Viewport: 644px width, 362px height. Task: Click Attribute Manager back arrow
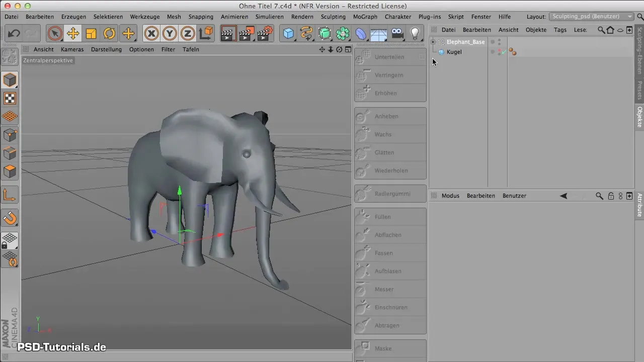pyautogui.click(x=563, y=196)
